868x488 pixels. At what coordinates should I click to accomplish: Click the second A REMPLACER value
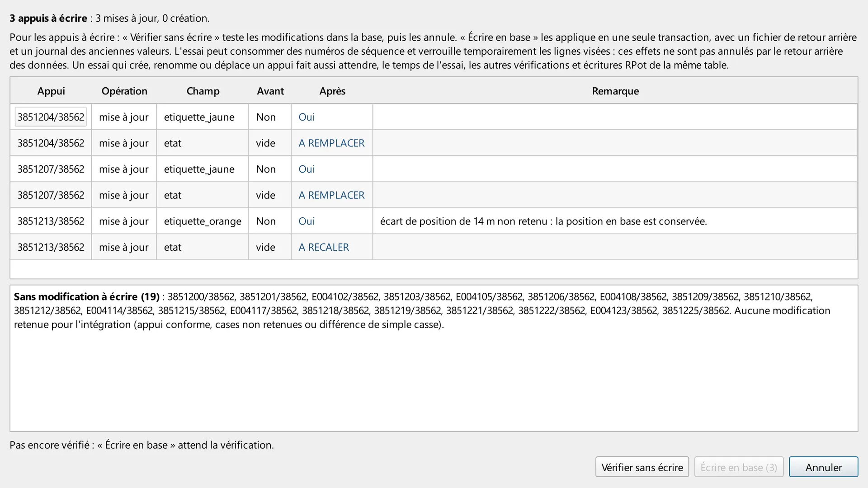tap(332, 195)
